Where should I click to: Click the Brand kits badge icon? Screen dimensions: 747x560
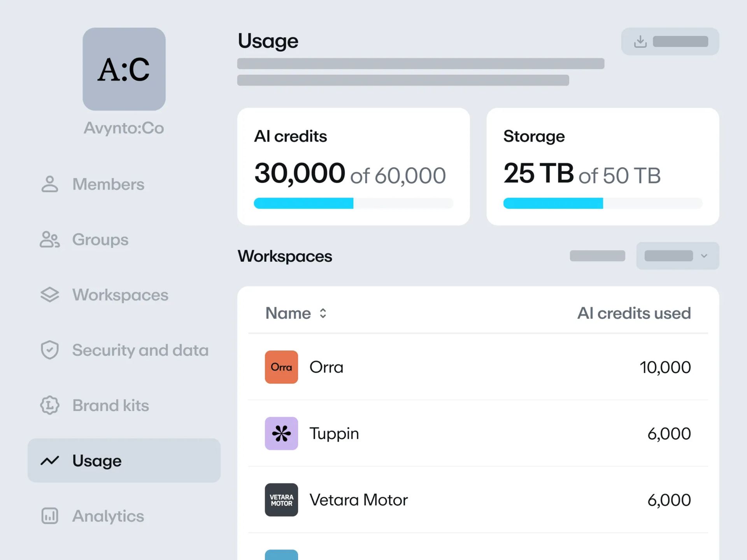tap(50, 405)
